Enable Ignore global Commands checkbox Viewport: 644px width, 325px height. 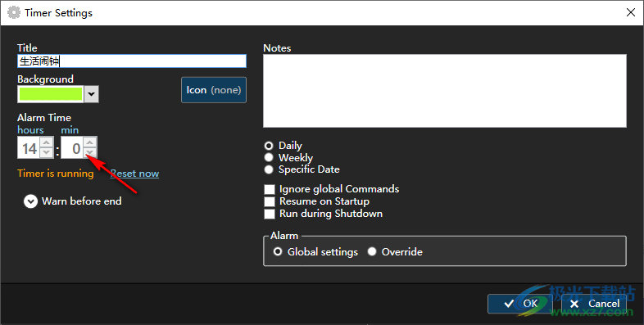[x=270, y=189]
